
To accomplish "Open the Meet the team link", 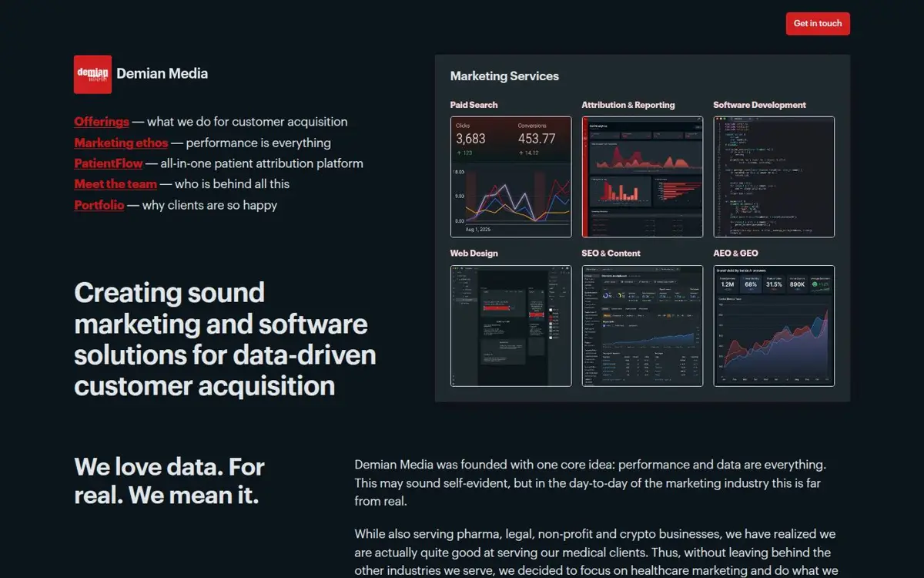I will 115,184.
